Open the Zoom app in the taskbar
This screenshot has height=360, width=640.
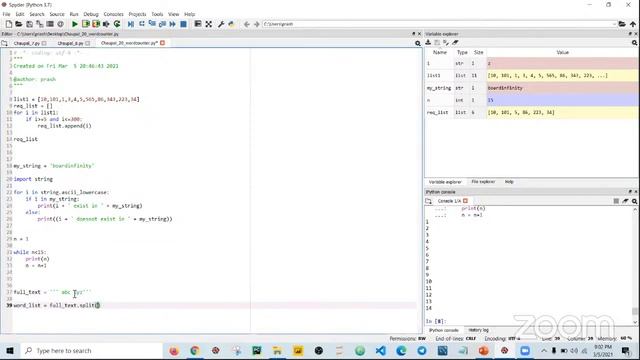pos(524,351)
